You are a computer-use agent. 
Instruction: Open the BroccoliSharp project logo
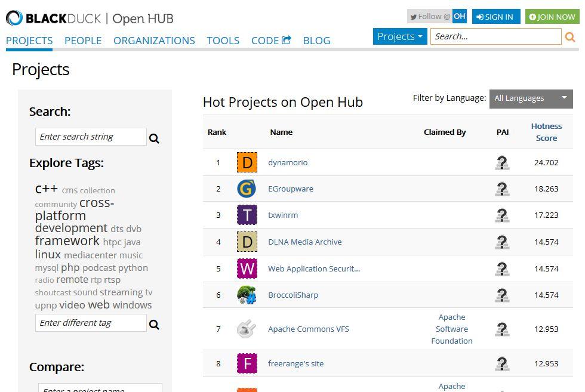pyautogui.click(x=247, y=295)
